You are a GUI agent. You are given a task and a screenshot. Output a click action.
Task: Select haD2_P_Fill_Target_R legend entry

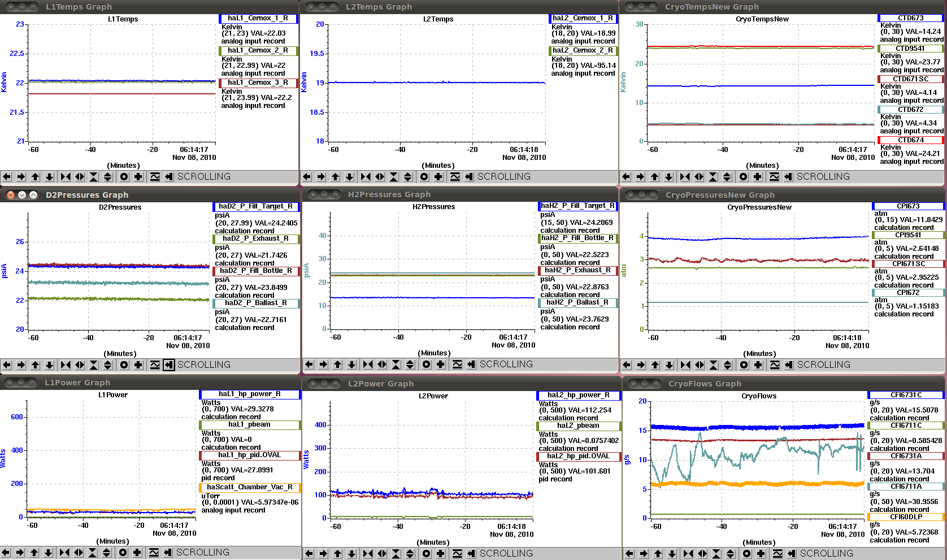(256, 207)
